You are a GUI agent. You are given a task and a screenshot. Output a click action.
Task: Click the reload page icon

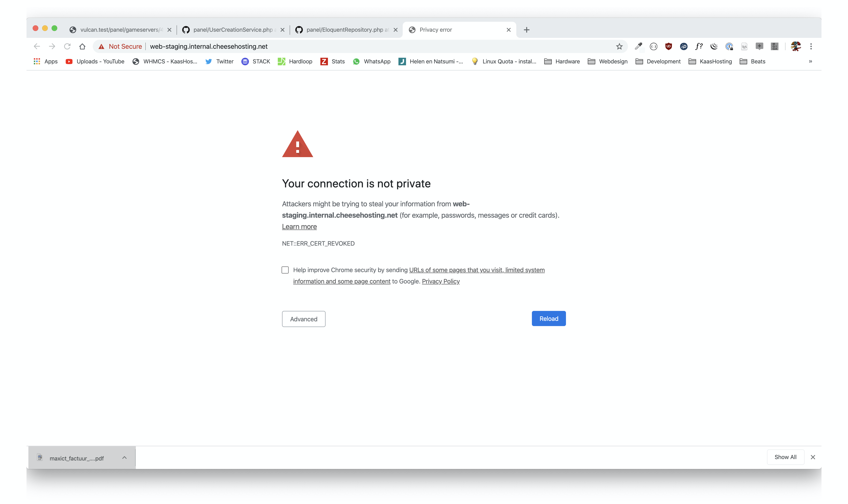(67, 47)
